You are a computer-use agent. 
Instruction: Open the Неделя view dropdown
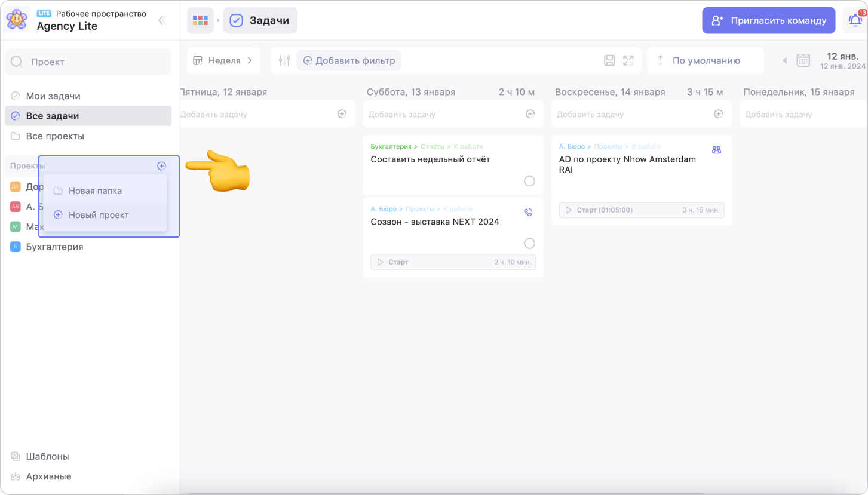(x=223, y=60)
